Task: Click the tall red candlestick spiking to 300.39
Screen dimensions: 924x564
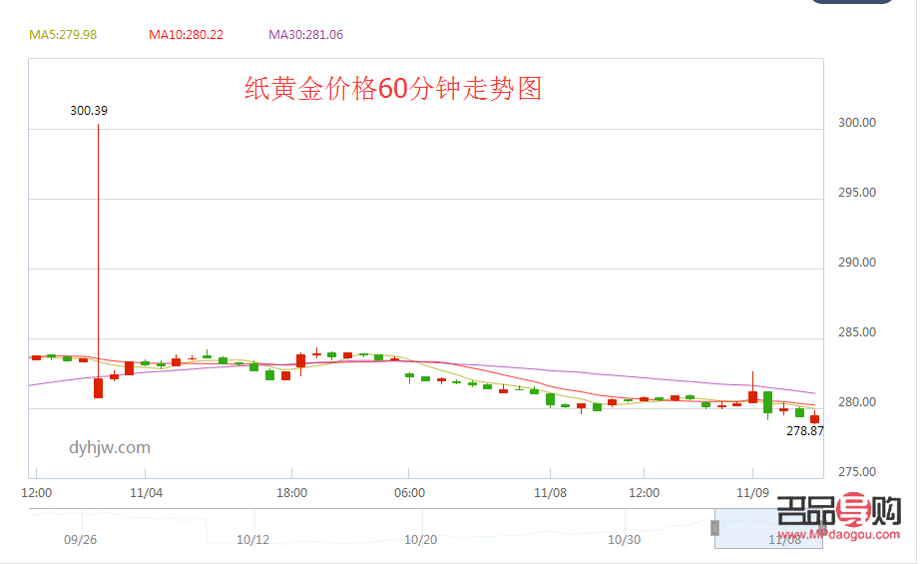Action: pyautogui.click(x=99, y=262)
